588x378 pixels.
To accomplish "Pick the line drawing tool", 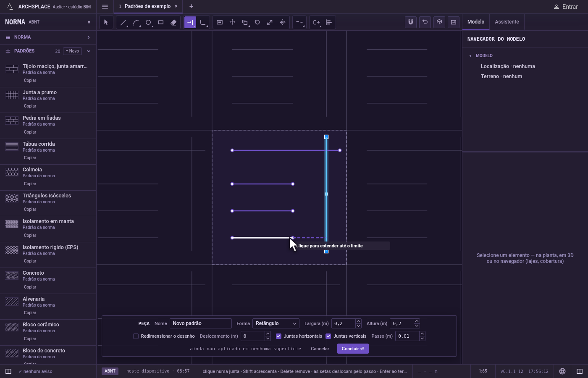I will (x=123, y=22).
